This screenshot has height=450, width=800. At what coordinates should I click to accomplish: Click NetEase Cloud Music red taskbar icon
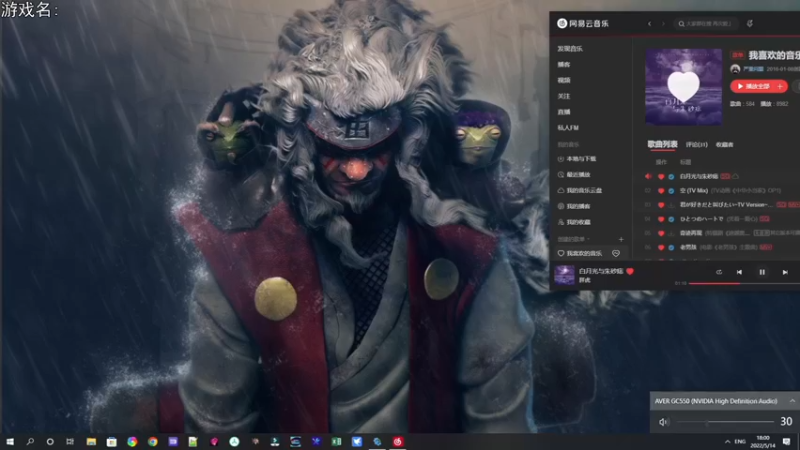(398, 442)
